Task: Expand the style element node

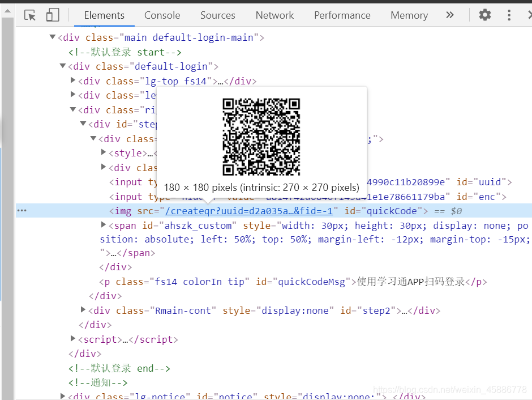Action: (x=104, y=152)
